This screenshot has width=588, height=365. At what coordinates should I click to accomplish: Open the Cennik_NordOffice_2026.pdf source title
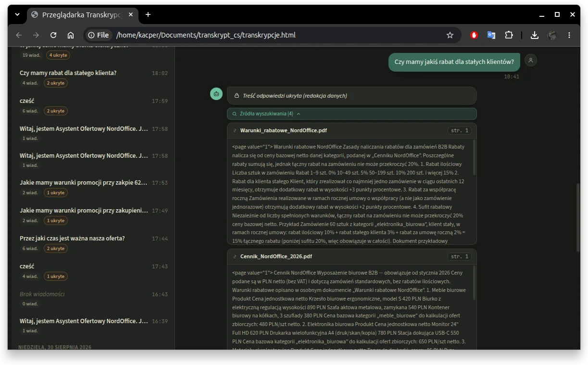pos(276,256)
